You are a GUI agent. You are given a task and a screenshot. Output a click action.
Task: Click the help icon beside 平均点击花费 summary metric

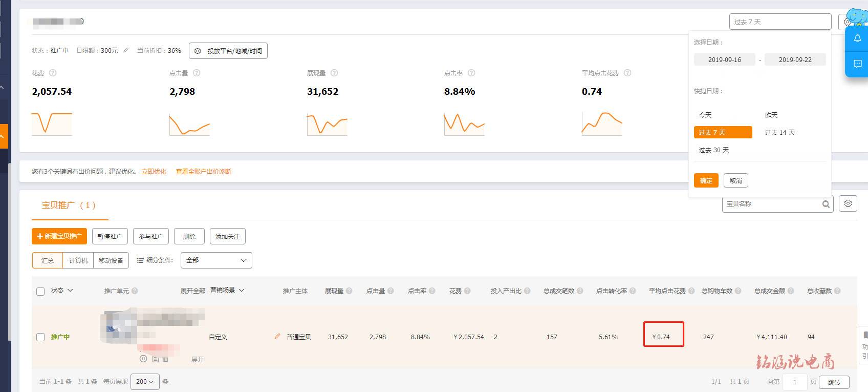(627, 73)
